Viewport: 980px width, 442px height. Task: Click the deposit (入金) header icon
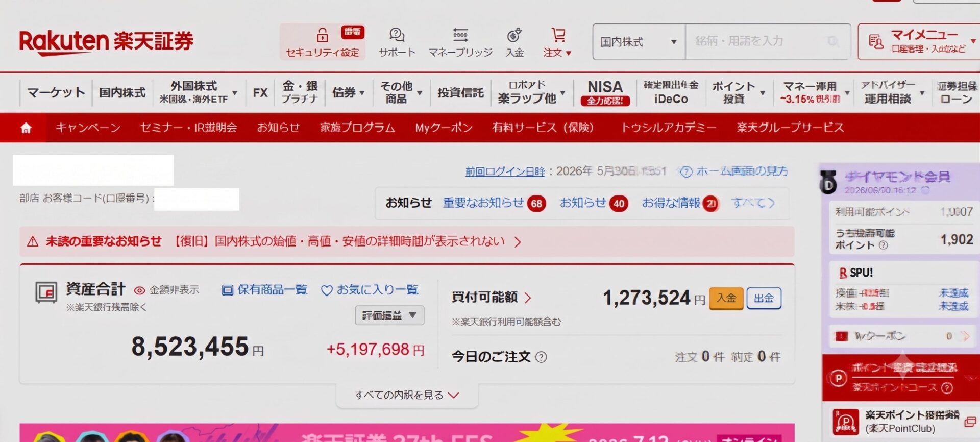click(514, 35)
